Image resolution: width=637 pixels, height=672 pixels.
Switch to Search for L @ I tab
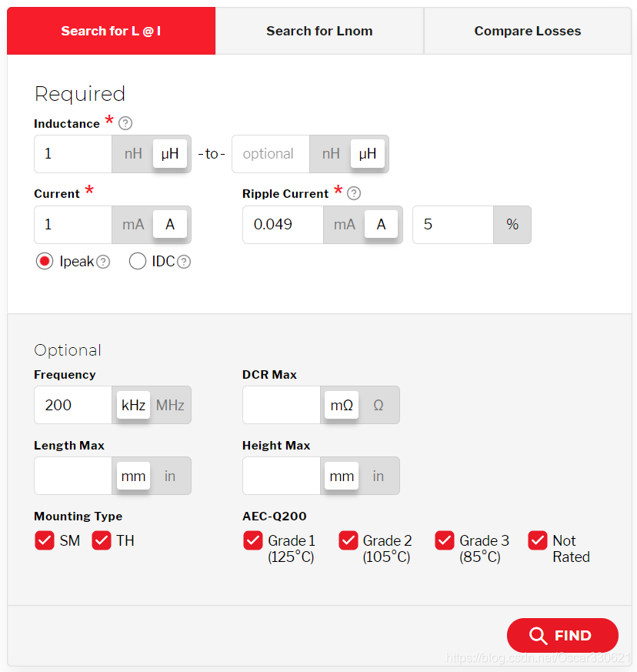pos(112,31)
